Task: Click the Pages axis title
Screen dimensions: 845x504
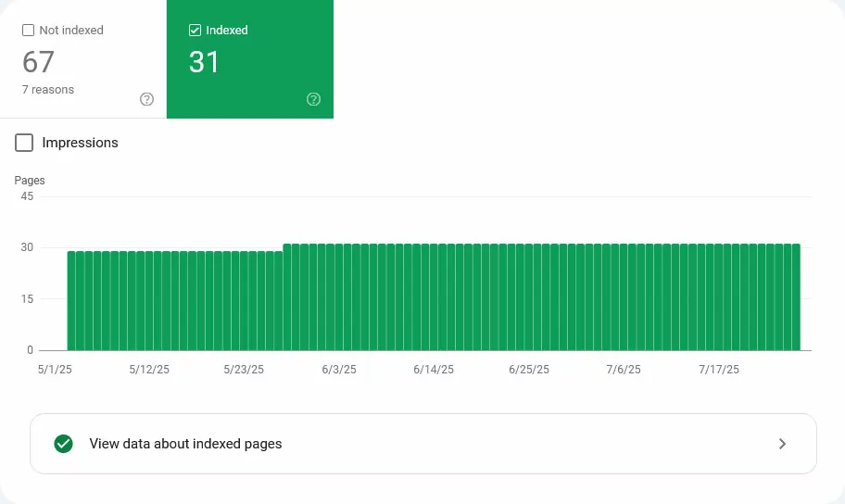Action: coord(30,181)
